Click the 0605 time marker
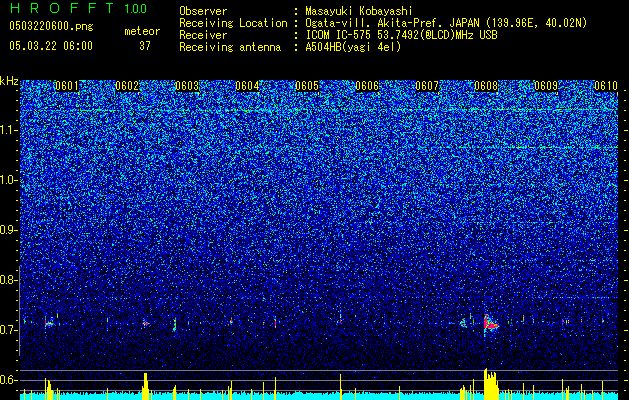The width and height of the screenshot is (629, 400). (307, 86)
